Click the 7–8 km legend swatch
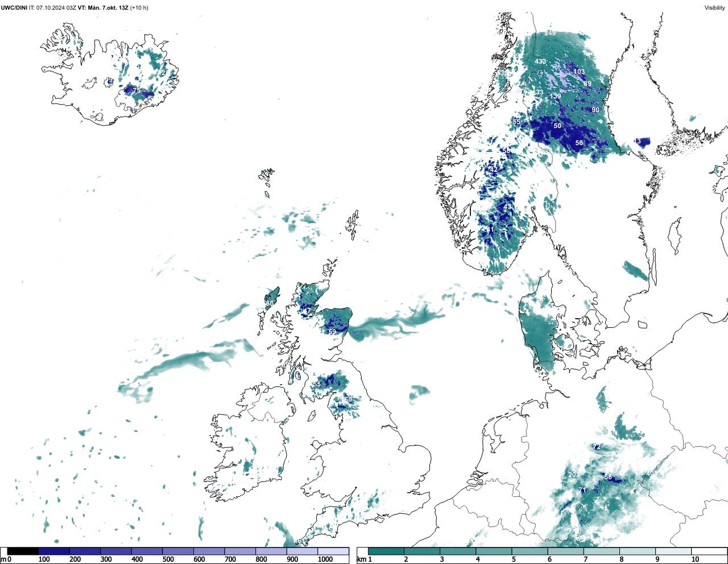 601,551
